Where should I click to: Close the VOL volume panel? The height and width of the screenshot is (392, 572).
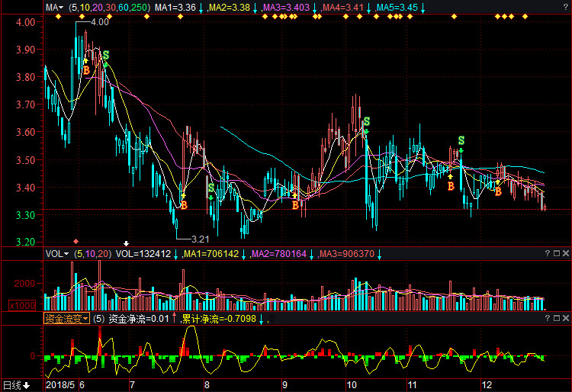tap(565, 253)
